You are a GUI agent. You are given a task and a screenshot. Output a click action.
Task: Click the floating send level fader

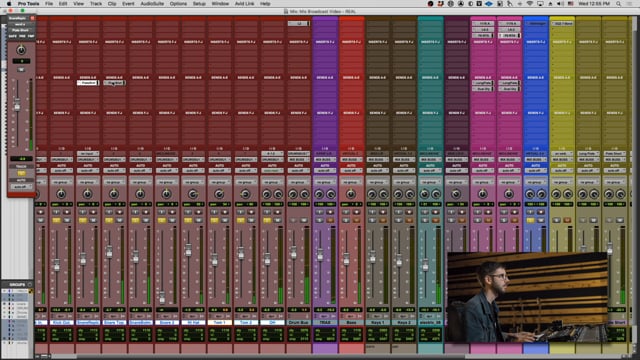[17, 104]
